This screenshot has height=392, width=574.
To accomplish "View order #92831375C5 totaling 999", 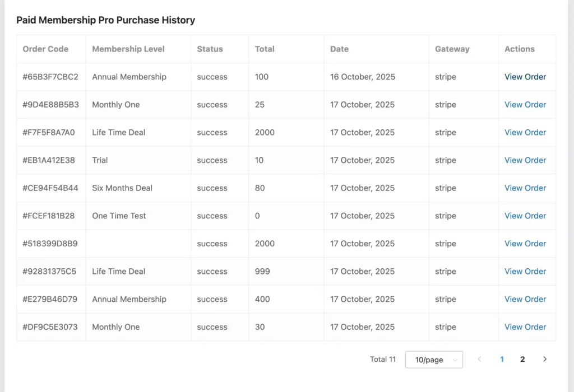I will pyautogui.click(x=525, y=271).
